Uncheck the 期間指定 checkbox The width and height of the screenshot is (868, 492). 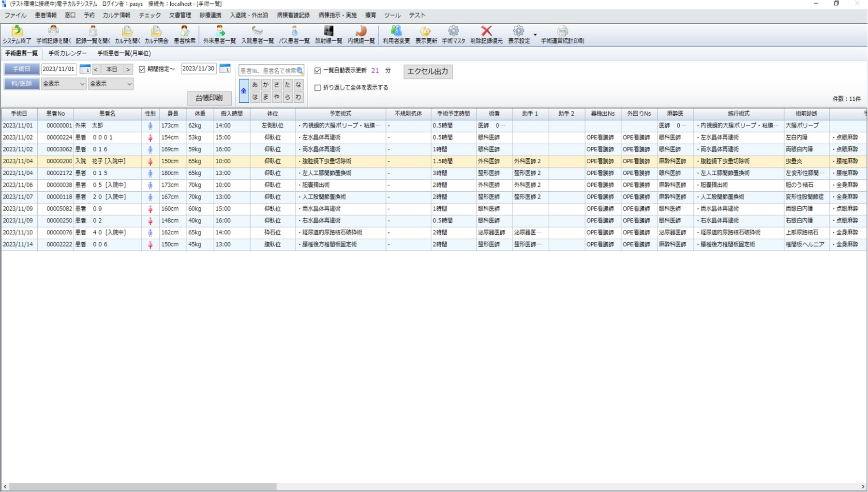[x=142, y=69]
